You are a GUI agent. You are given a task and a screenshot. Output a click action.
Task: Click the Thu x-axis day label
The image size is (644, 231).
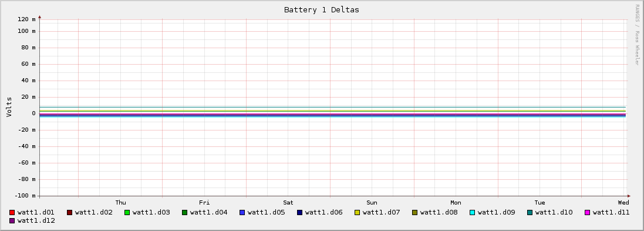click(121, 203)
